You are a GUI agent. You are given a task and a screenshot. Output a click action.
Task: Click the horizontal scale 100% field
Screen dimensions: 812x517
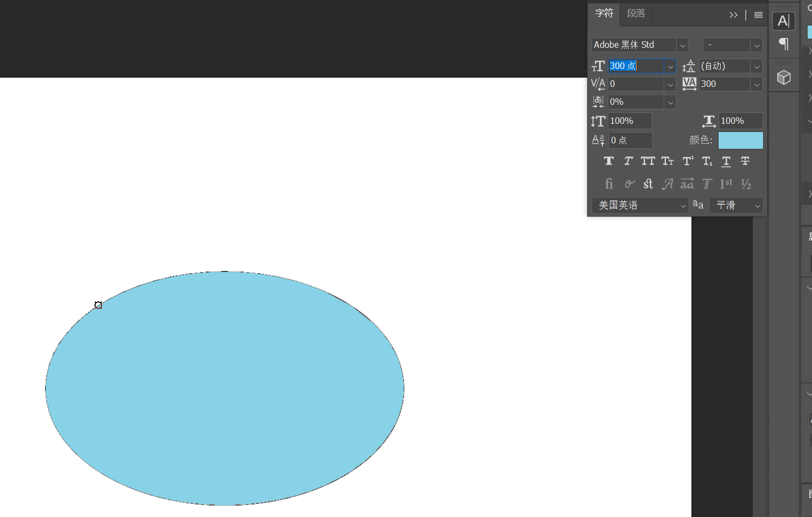pyautogui.click(x=741, y=121)
